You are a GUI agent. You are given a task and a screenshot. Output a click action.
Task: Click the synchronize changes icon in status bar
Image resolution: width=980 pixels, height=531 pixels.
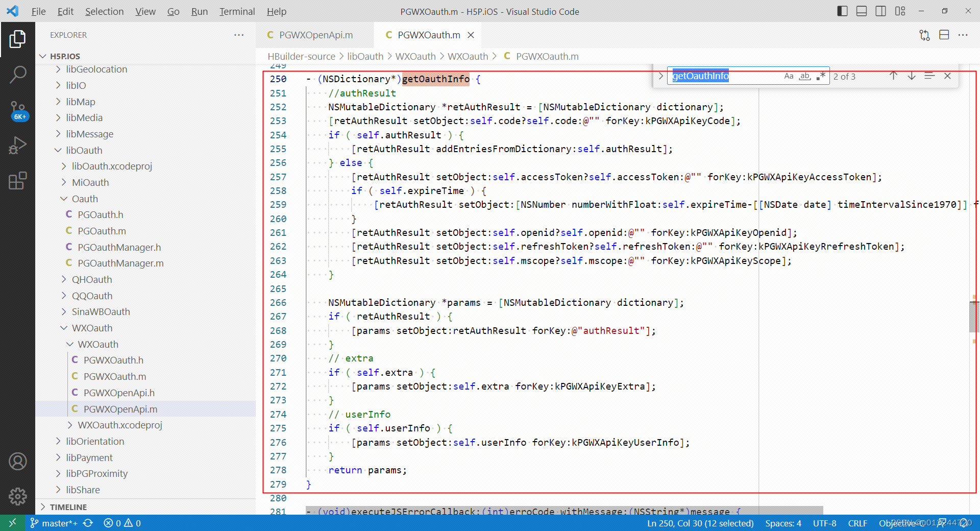(x=88, y=523)
